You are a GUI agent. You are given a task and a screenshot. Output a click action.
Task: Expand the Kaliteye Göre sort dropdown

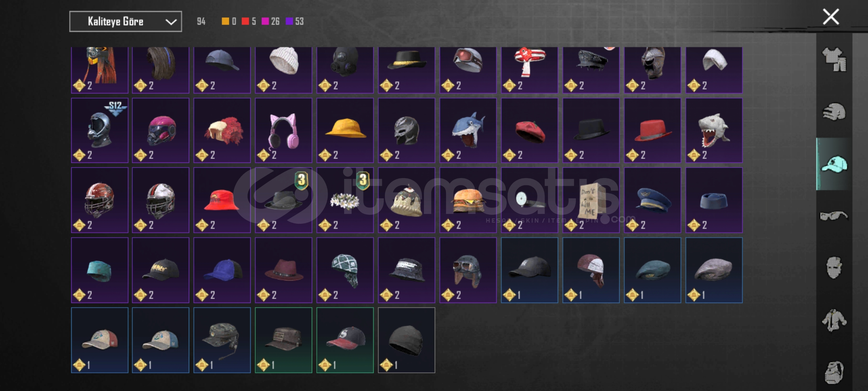125,22
